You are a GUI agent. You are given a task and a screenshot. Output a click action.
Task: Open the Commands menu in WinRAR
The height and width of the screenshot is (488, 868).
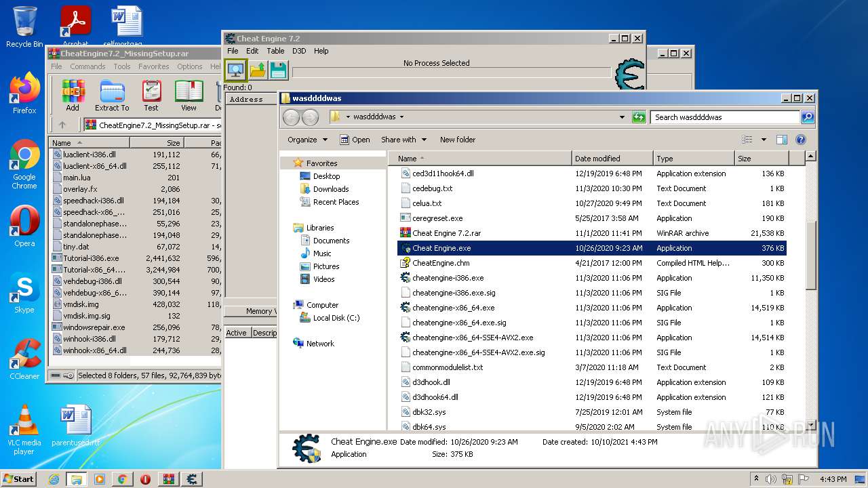tap(87, 66)
